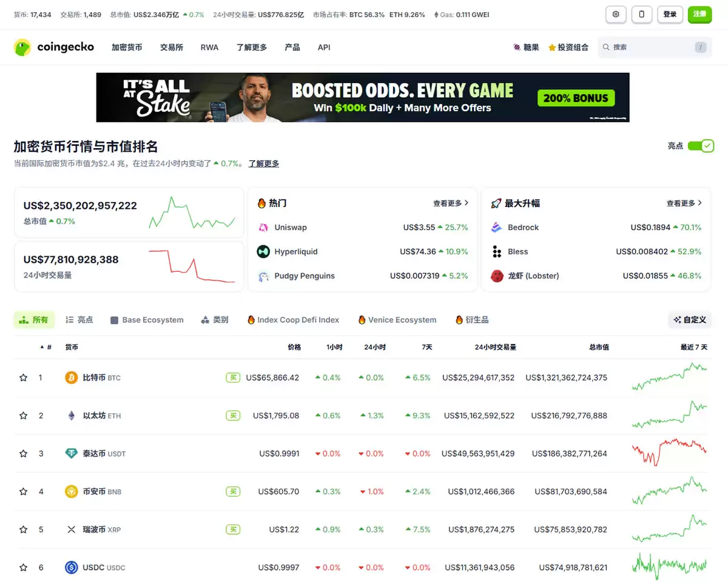Select the 所有 tab
Viewport: 728px width, 584px height.
point(34,320)
